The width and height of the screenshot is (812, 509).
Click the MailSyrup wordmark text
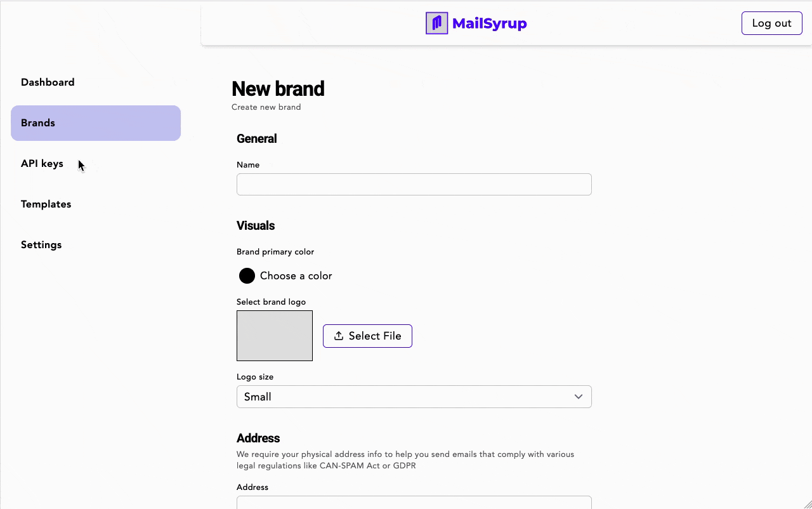(x=490, y=23)
